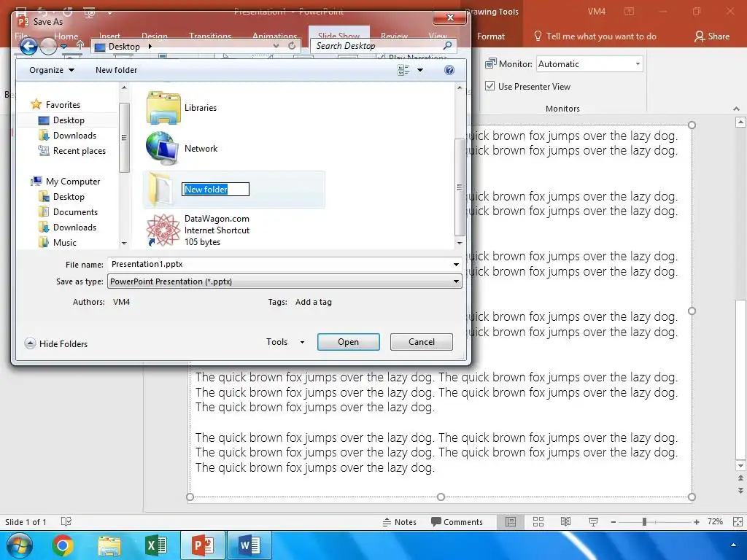Click the zoom in plus button
Image resolution: width=747 pixels, height=560 pixels.
[x=697, y=522]
